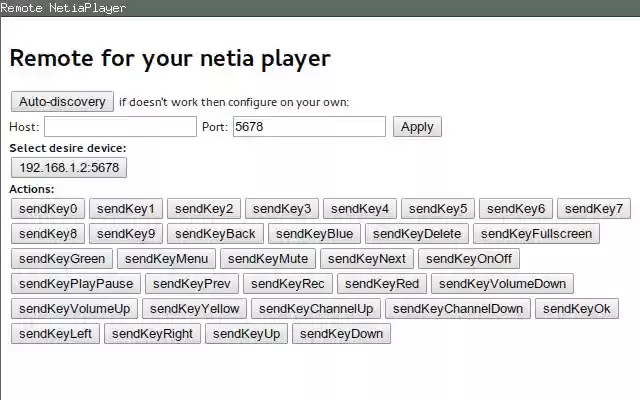Screen dimensions: 640x400
Task: Go back using sendKeyBack
Action: pyautogui.click(x=215, y=233)
